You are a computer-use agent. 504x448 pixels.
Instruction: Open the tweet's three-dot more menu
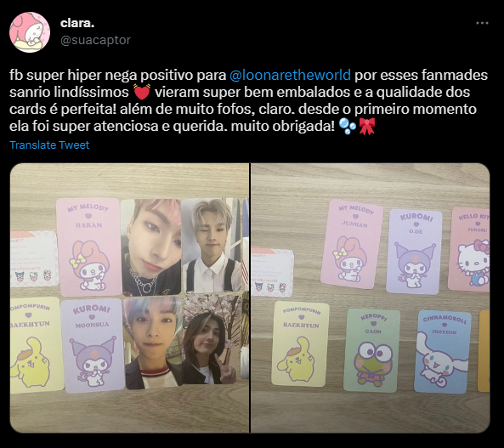click(482, 23)
